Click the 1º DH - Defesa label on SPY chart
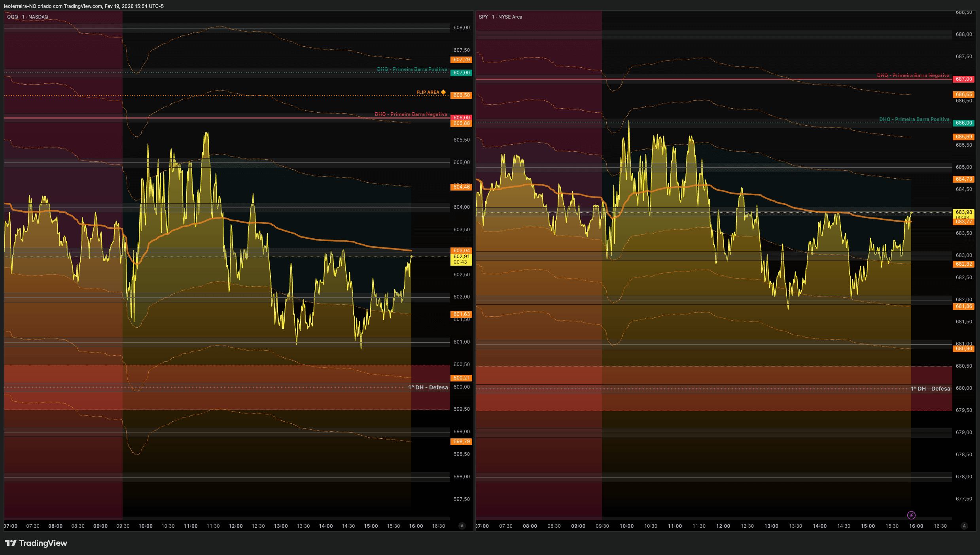Image resolution: width=980 pixels, height=555 pixels. pyautogui.click(x=930, y=389)
